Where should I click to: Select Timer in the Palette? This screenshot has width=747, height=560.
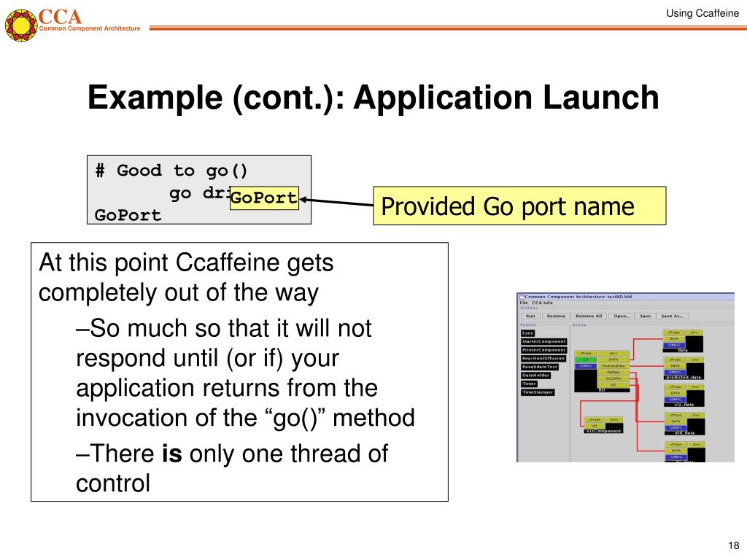pos(529,384)
